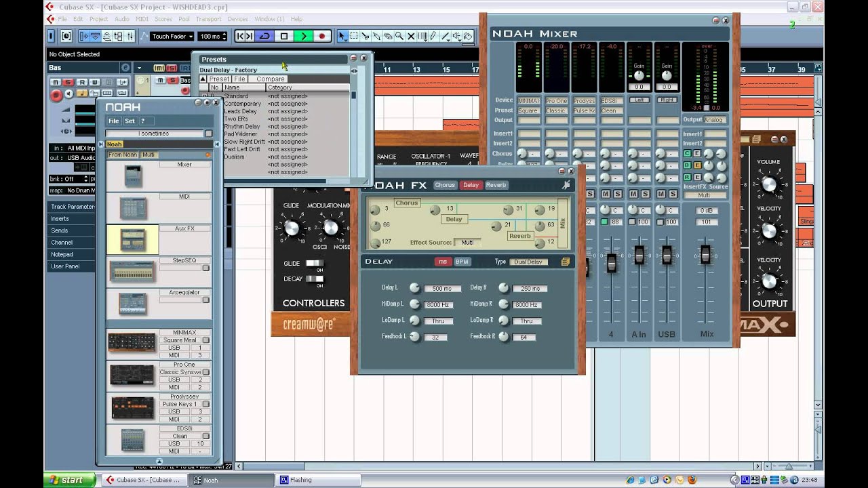Select the Erase tool
This screenshot has width=868, height=488.
coord(388,36)
